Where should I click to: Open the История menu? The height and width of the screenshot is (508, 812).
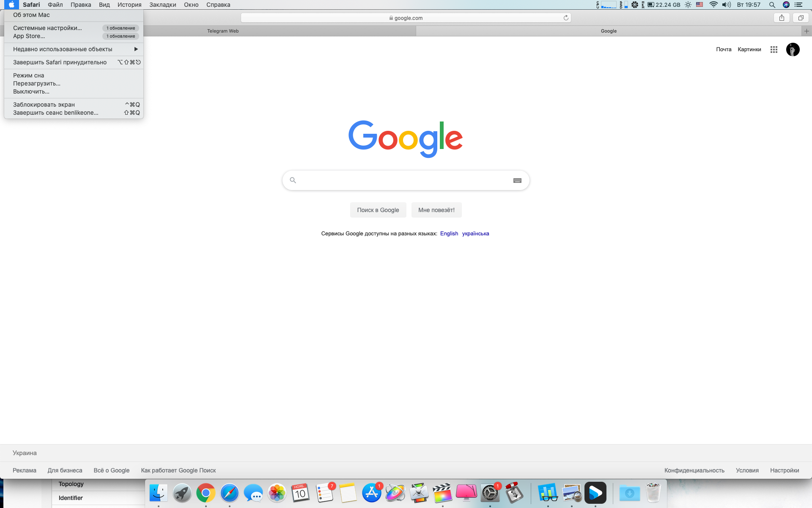[129, 5]
